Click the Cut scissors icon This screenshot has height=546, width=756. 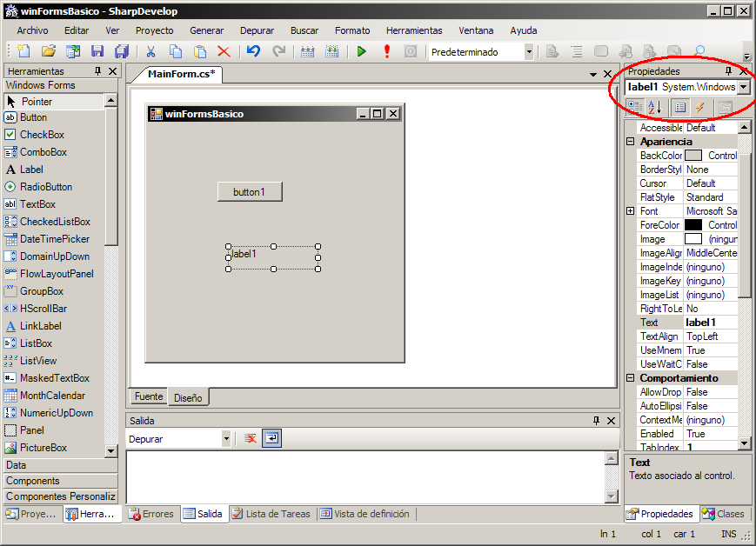tap(151, 51)
